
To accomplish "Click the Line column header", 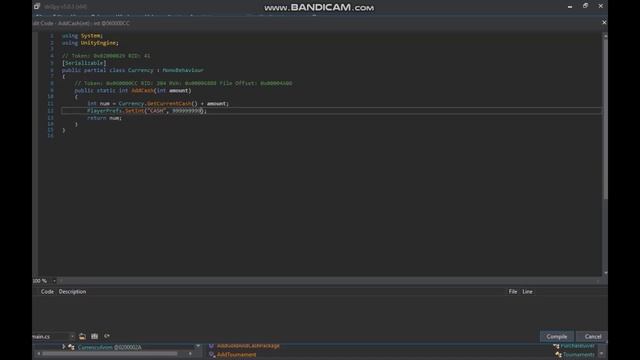I will click(x=527, y=291).
